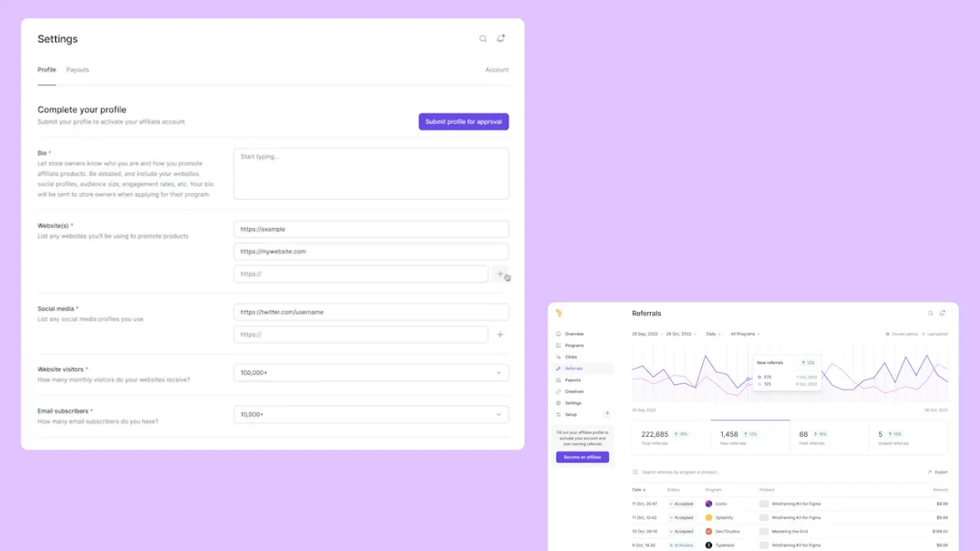Screen dimensions: 980x551
Task: Switch to the Payouts tab in Settings
Action: point(77,70)
